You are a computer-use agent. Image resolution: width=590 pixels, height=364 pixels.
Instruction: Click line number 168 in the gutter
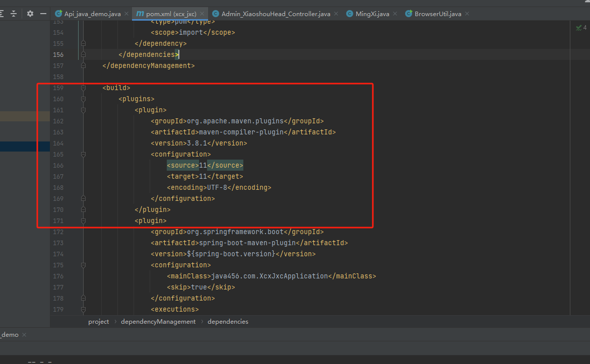[58, 188]
